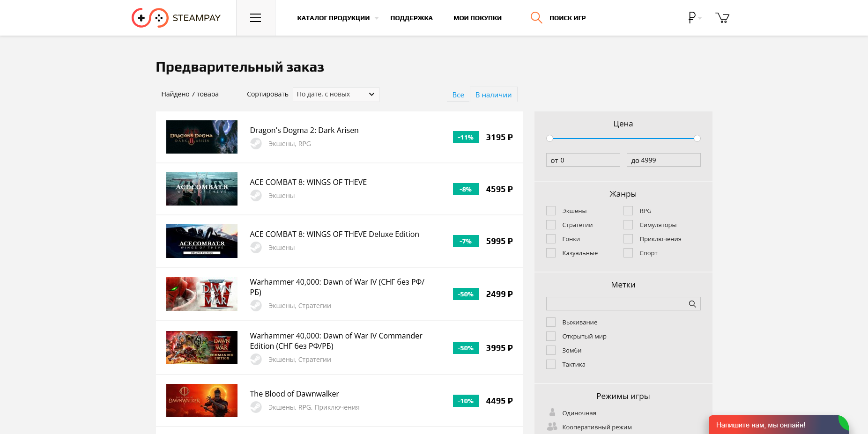The image size is (868, 434).
Task: Click the blue price range track
Action: [623, 139]
